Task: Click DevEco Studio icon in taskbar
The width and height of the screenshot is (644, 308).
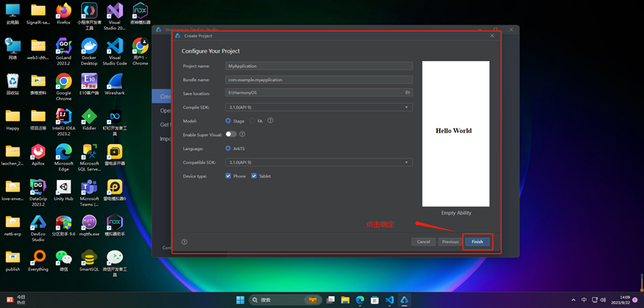Action: (x=404, y=300)
